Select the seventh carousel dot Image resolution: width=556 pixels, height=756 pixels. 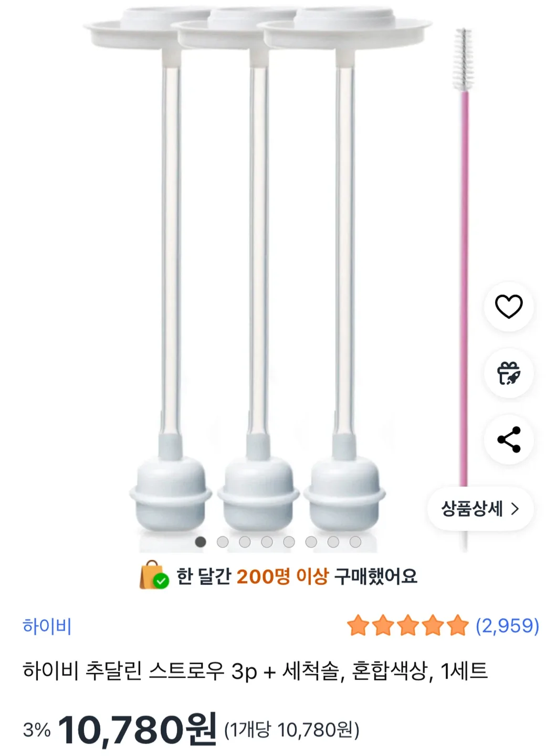(x=333, y=542)
